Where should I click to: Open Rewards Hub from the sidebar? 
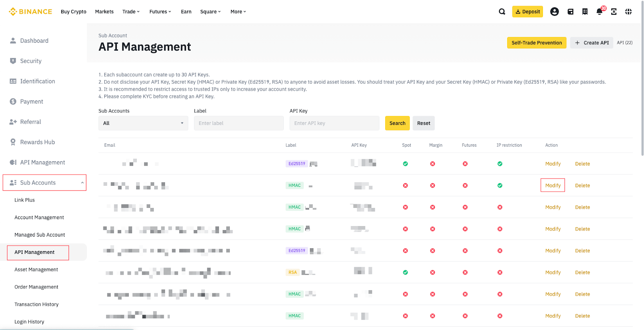coord(37,142)
